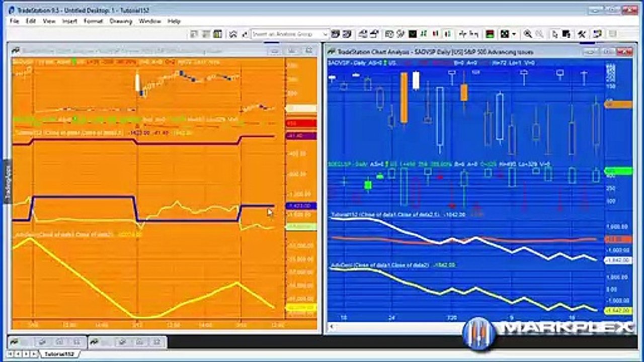Click the zoom out magnifier toolbar icon

tap(539, 34)
